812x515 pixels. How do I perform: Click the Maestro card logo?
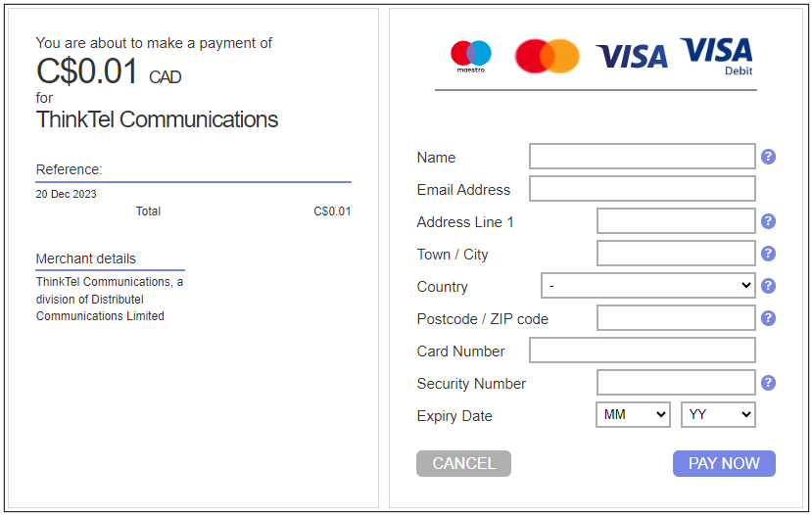(470, 56)
